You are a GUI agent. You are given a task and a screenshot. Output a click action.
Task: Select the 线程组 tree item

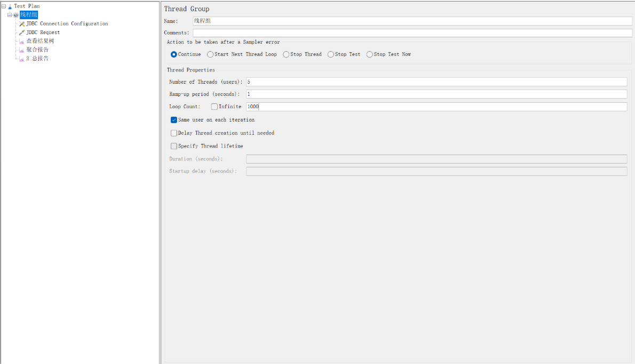tap(28, 14)
